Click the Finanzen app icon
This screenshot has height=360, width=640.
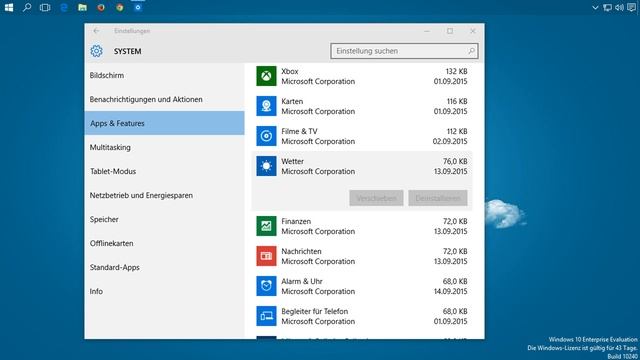tap(266, 226)
